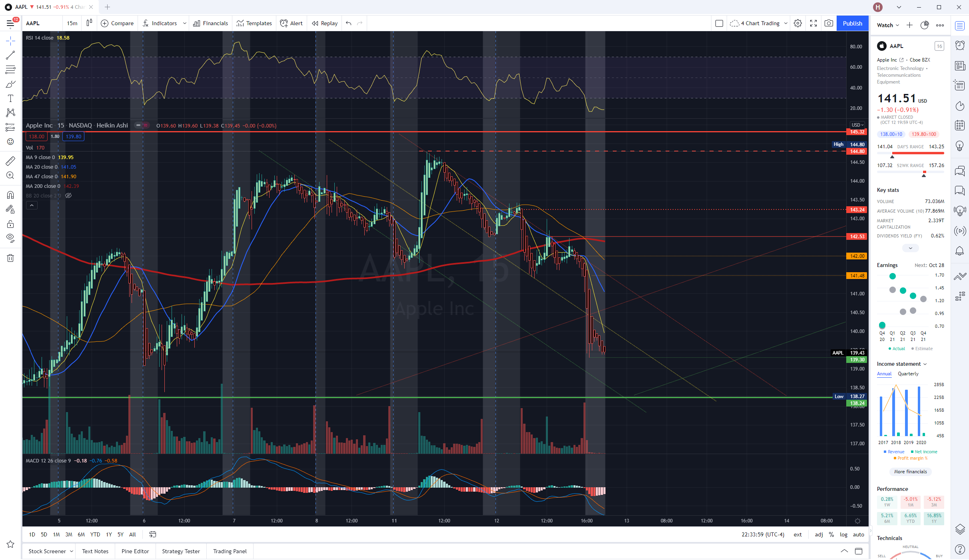Screen dimensions: 969x560
Task: Collapse the indicator legend arrow
Action: [32, 205]
